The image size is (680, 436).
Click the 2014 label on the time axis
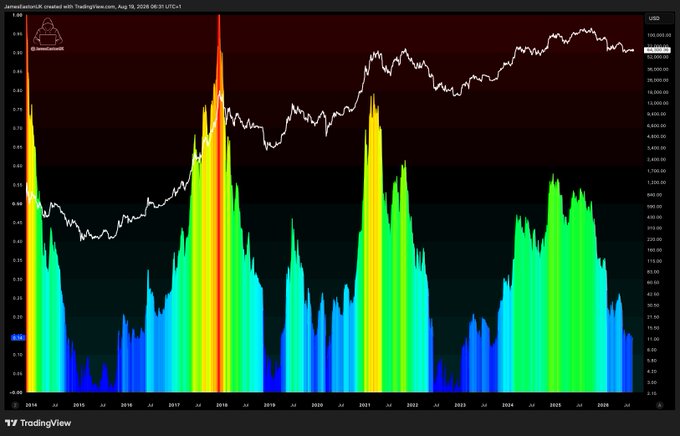[x=31, y=405]
